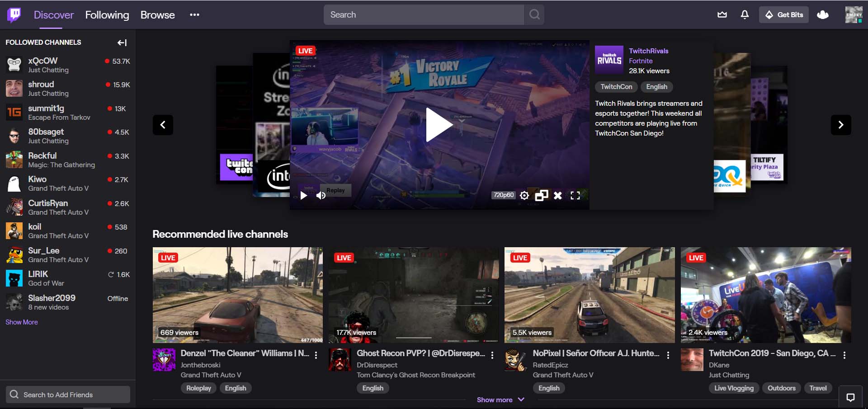Click Show More under followed channels

21,322
